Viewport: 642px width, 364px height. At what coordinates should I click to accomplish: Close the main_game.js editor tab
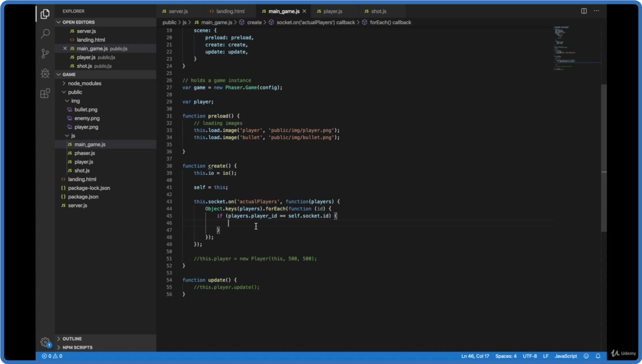point(304,11)
